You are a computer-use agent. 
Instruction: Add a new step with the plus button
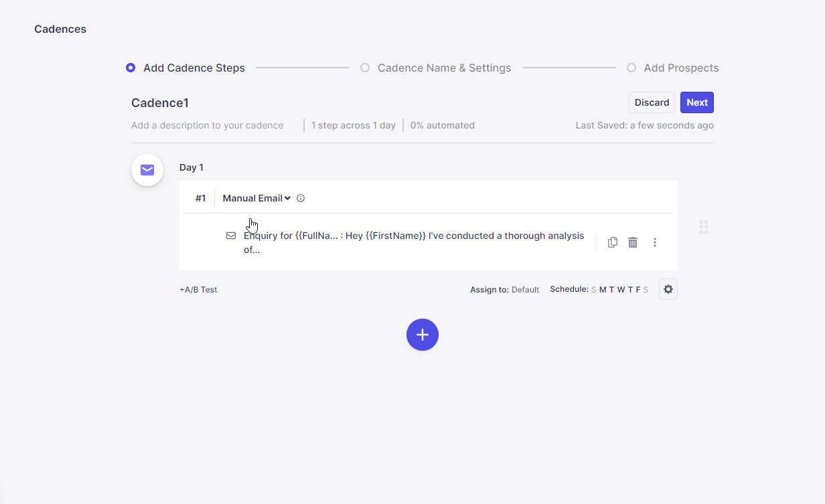[422, 335]
